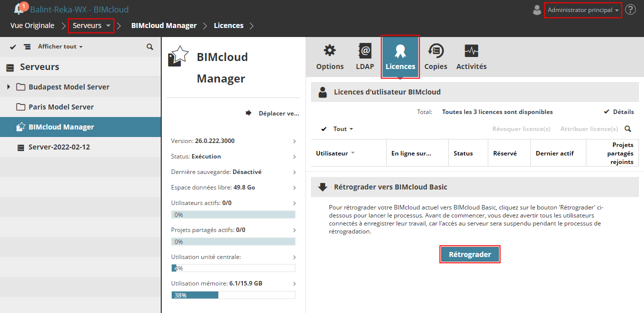
Task: Click the search icon in licences table
Action: click(628, 129)
